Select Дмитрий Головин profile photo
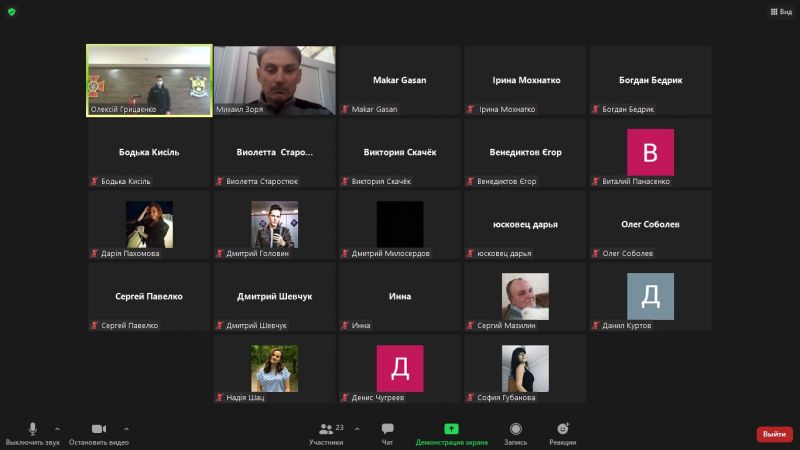This screenshot has height=450, width=800. click(x=274, y=224)
